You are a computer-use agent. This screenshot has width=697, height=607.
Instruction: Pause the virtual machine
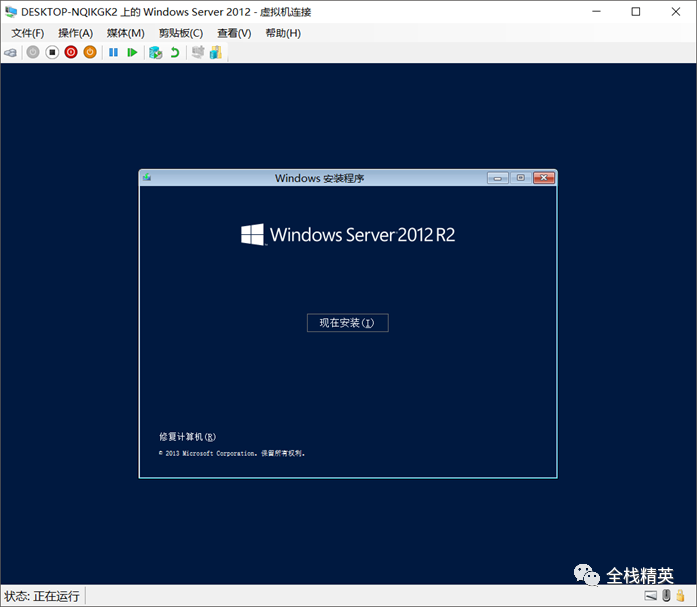[x=113, y=52]
